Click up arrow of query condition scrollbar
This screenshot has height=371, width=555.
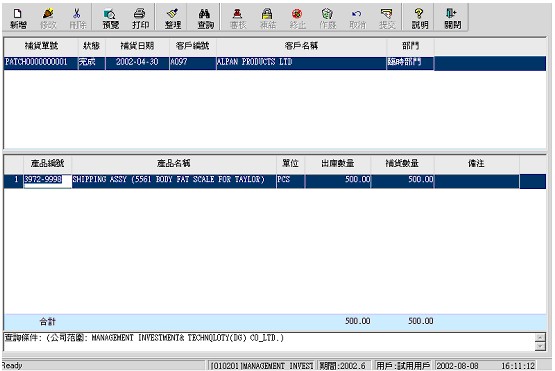tap(540, 337)
